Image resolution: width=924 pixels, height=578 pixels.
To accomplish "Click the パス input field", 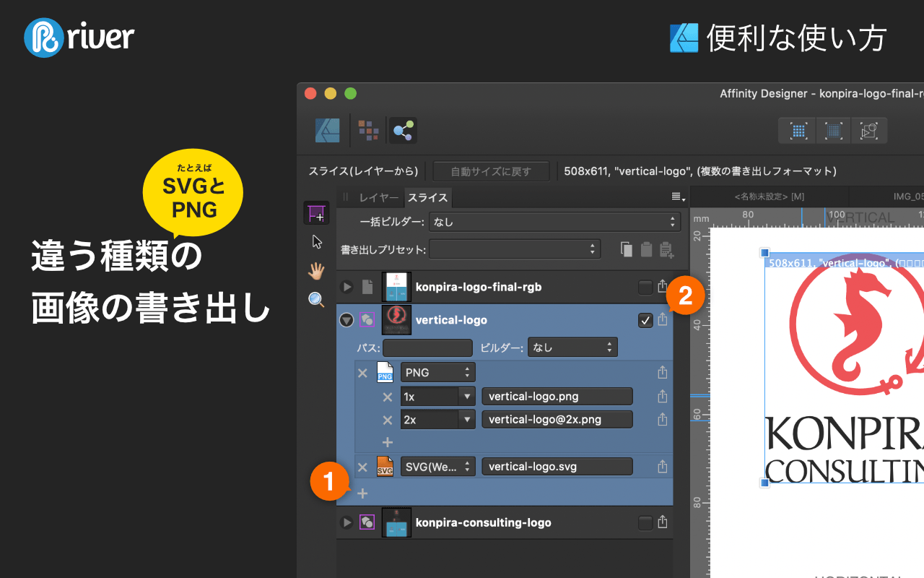I will (x=427, y=348).
